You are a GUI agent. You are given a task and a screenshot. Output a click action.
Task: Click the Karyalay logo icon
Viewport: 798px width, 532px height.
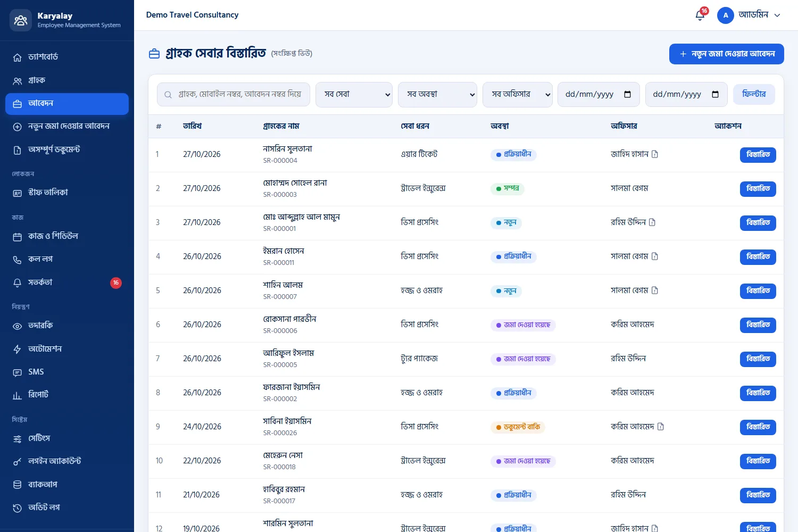[x=21, y=20]
